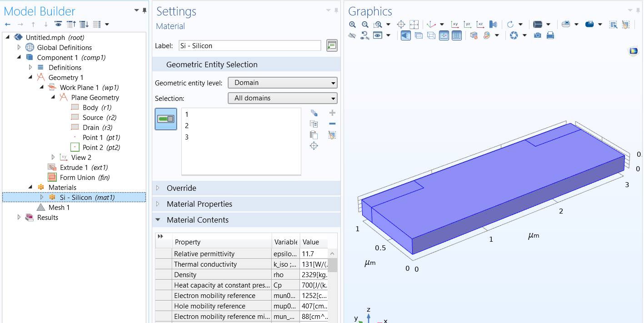The height and width of the screenshot is (323, 644).
Task: Expand the Global Definitions tree node
Action: [19, 48]
